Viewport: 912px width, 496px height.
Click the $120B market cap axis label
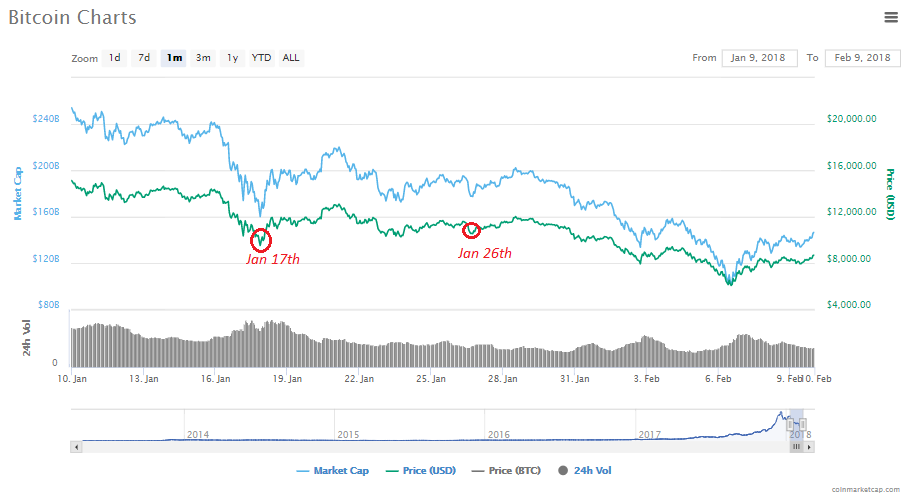pos(46,259)
